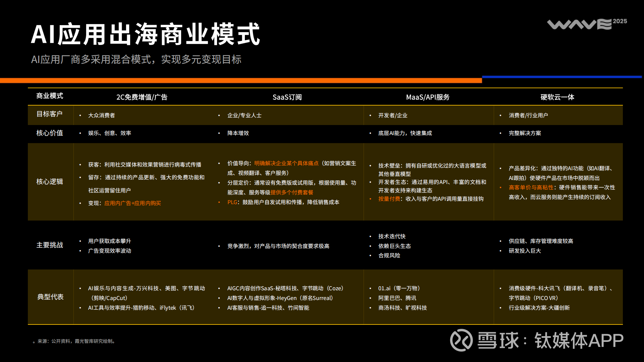Viewport: 644px width, 362px height.
Task: Click the 典型代表 row label
Action: pyautogui.click(x=50, y=297)
